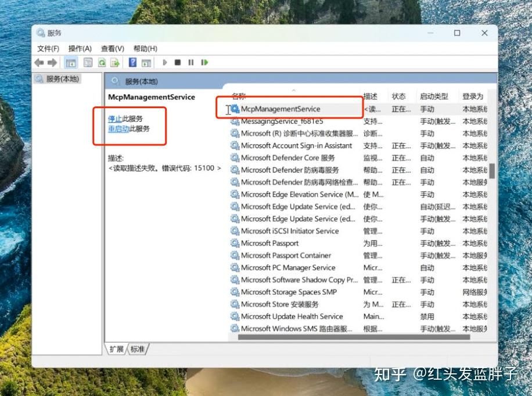This screenshot has height=396, width=532.
Task: Click the Back arrow toolbar icon
Action: [x=39, y=62]
